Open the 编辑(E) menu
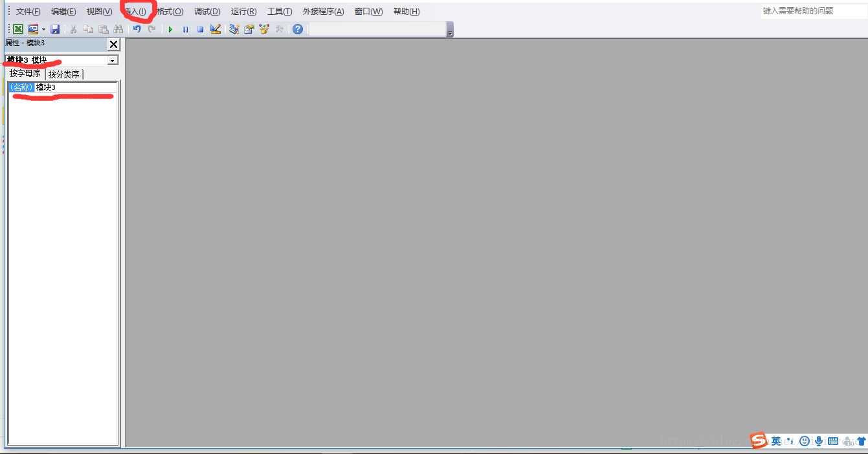The width and height of the screenshot is (868, 454). click(63, 12)
